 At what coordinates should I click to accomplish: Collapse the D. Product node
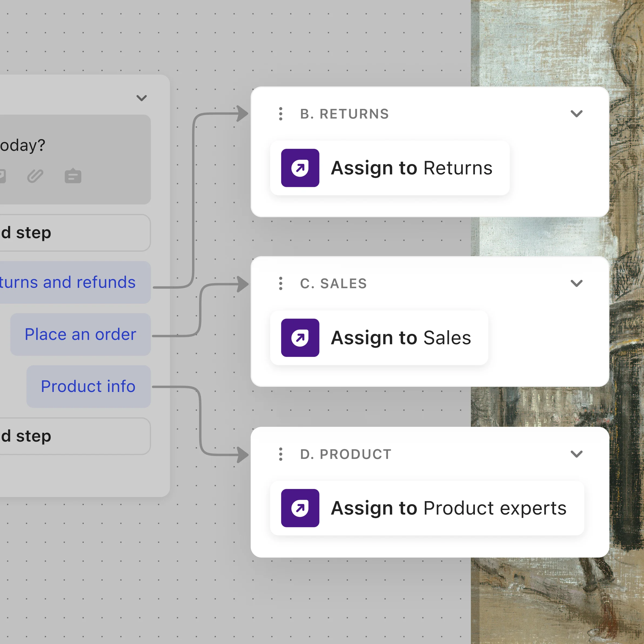pos(576,454)
